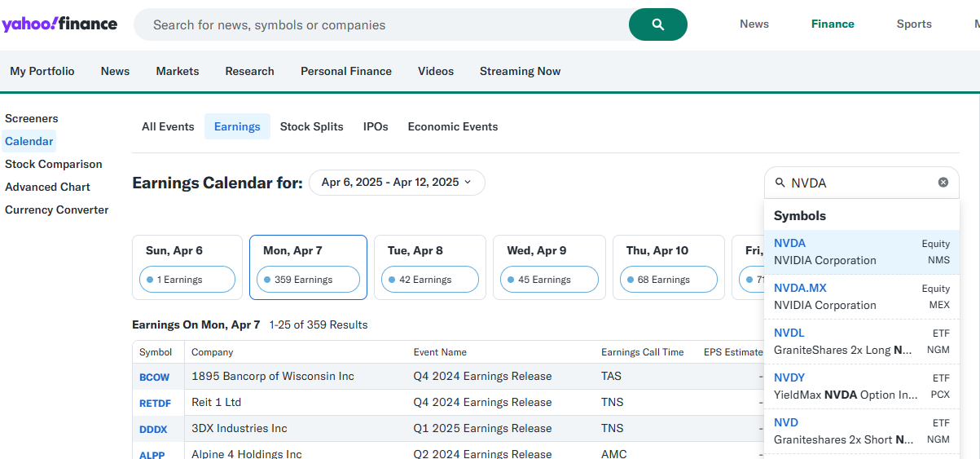The width and height of the screenshot is (980, 459).
Task: Click the 3DX Industries Inc company cell
Action: click(240, 428)
